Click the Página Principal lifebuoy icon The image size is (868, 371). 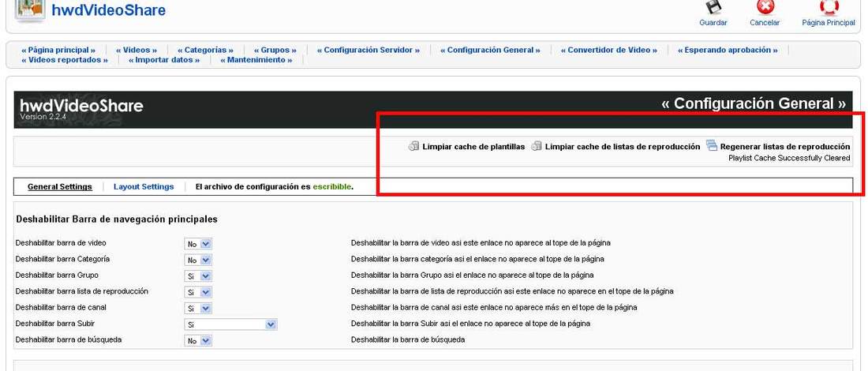829,6
